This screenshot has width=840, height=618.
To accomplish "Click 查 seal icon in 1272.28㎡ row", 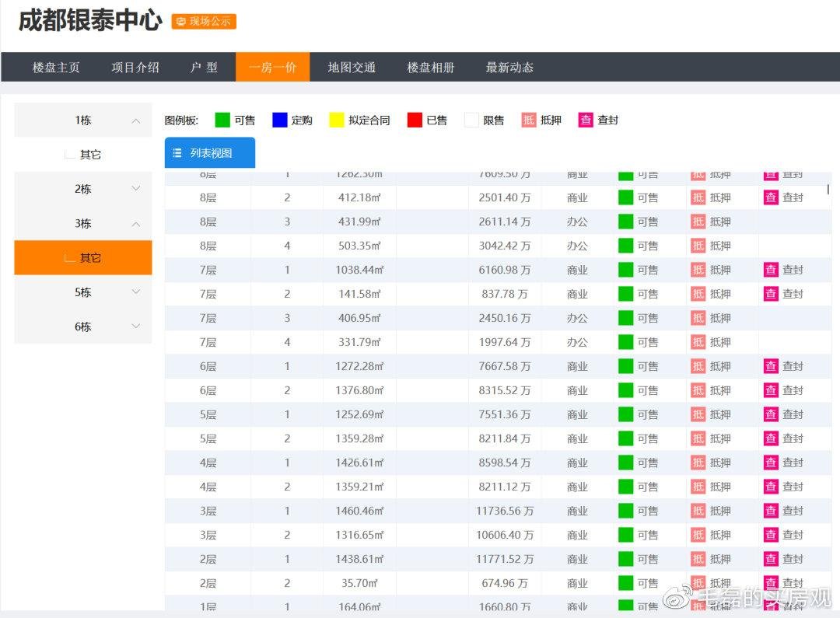I will [x=771, y=366].
